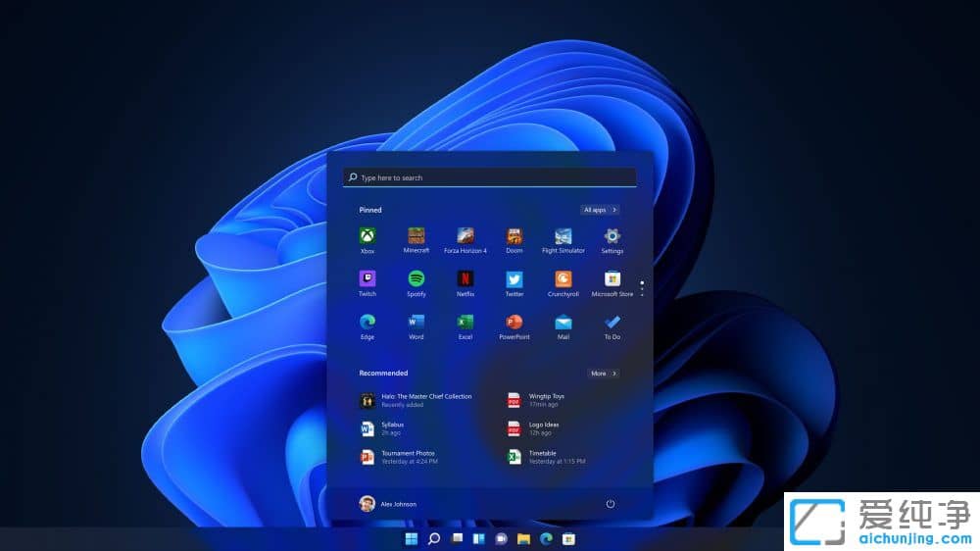Click the pinned apps page indicator dots

(x=642, y=288)
